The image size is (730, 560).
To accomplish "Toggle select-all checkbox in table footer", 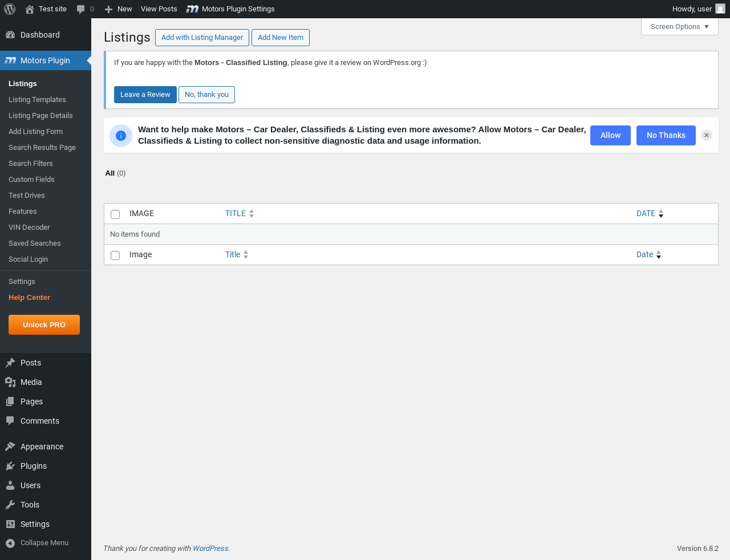I will point(115,255).
